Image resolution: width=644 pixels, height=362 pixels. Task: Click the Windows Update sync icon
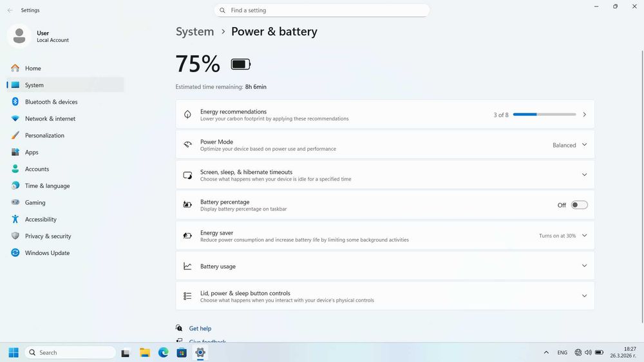point(15,252)
